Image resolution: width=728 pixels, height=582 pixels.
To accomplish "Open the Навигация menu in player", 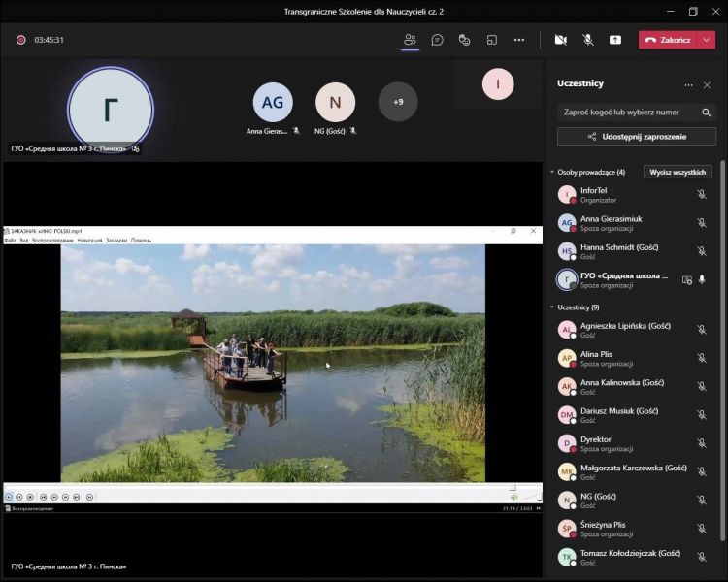I will pyautogui.click(x=89, y=240).
